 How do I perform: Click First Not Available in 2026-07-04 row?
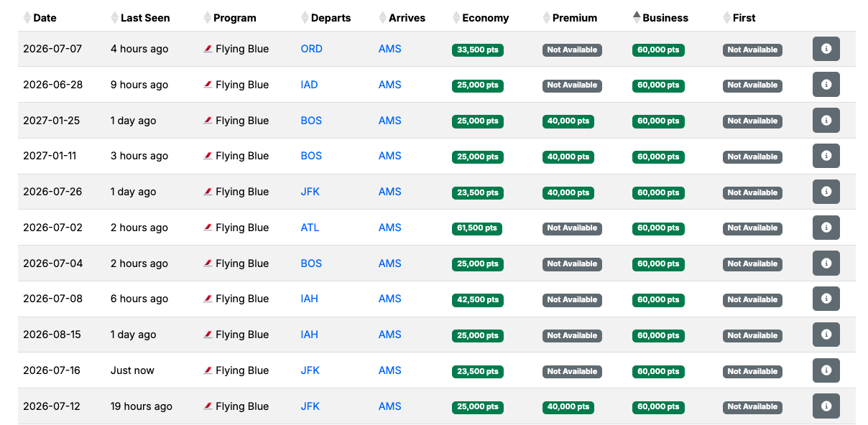(x=752, y=264)
